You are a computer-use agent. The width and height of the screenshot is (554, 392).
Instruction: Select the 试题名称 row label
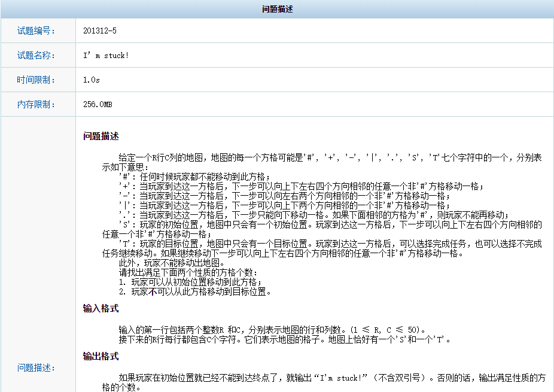pos(36,55)
